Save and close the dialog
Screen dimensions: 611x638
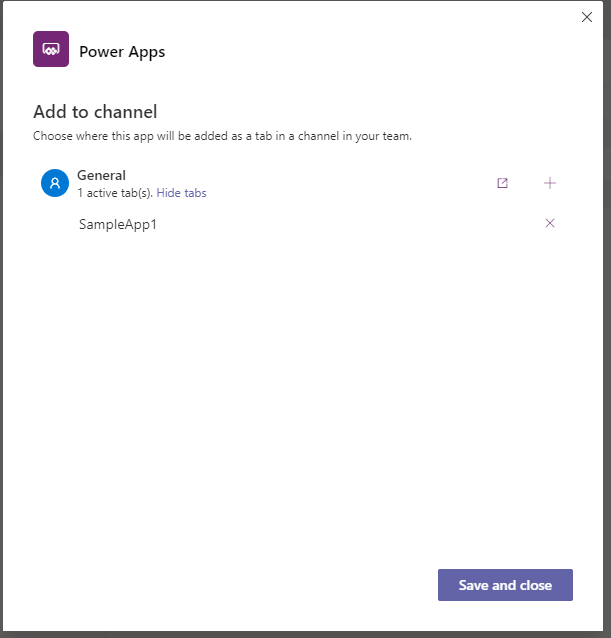click(505, 585)
